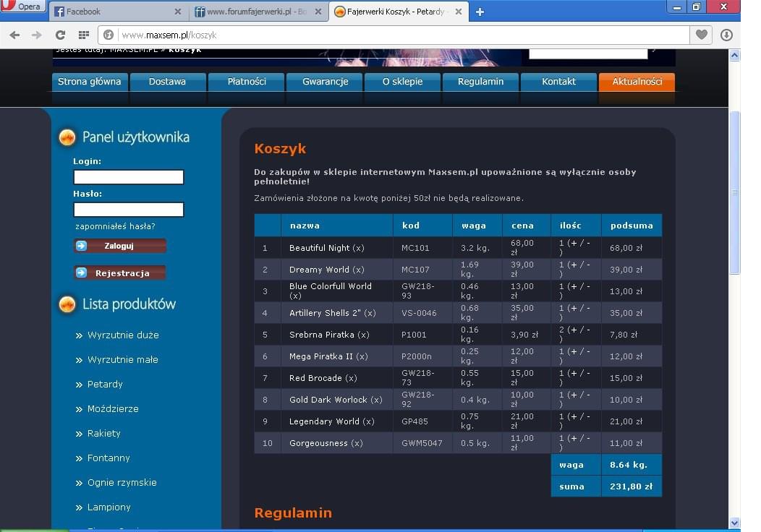Click the P2000n product code
The height and width of the screenshot is (532, 761).
417,356
